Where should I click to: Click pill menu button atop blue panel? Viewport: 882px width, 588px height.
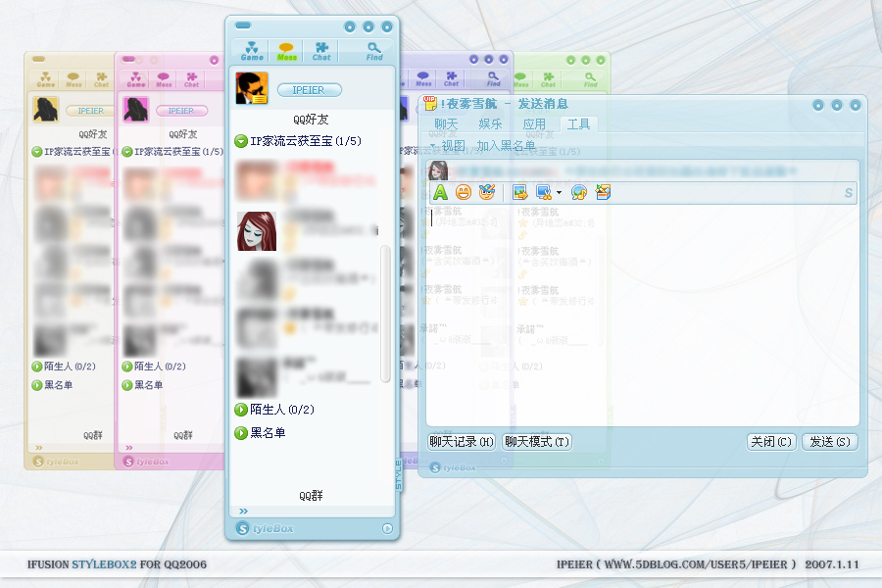pyautogui.click(x=243, y=25)
